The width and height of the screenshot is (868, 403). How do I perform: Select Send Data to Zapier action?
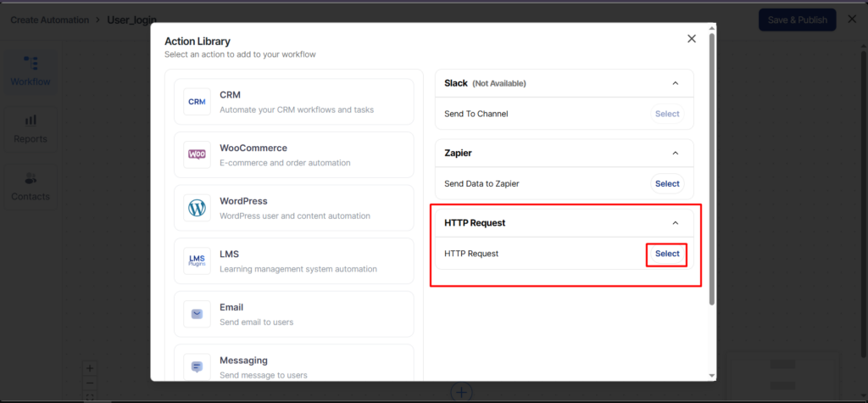tap(667, 183)
